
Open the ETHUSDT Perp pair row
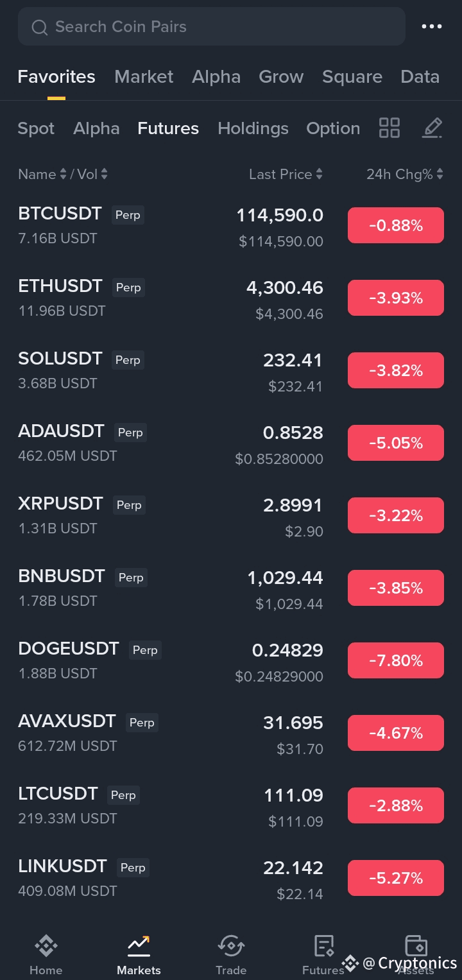(x=128, y=297)
